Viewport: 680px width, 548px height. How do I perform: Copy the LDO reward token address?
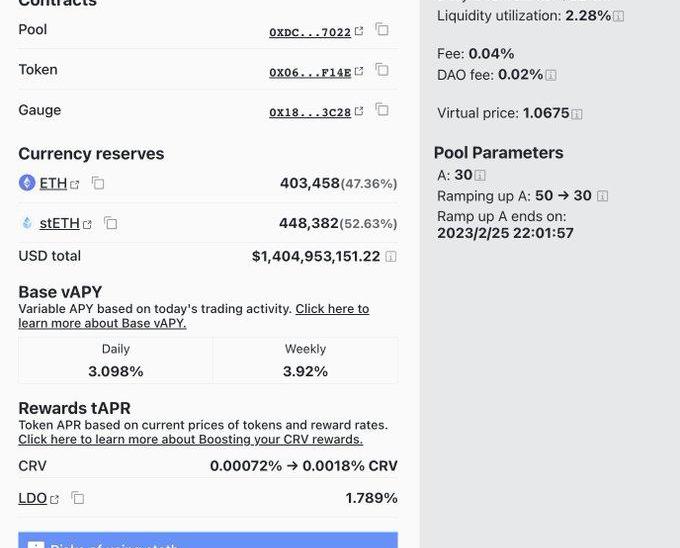point(77,498)
